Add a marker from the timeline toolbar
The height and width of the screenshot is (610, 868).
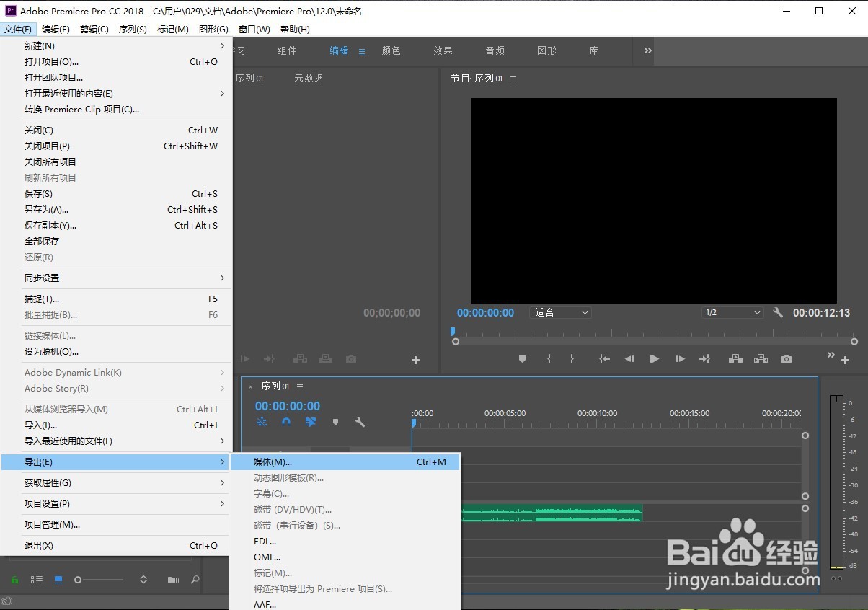pos(335,422)
